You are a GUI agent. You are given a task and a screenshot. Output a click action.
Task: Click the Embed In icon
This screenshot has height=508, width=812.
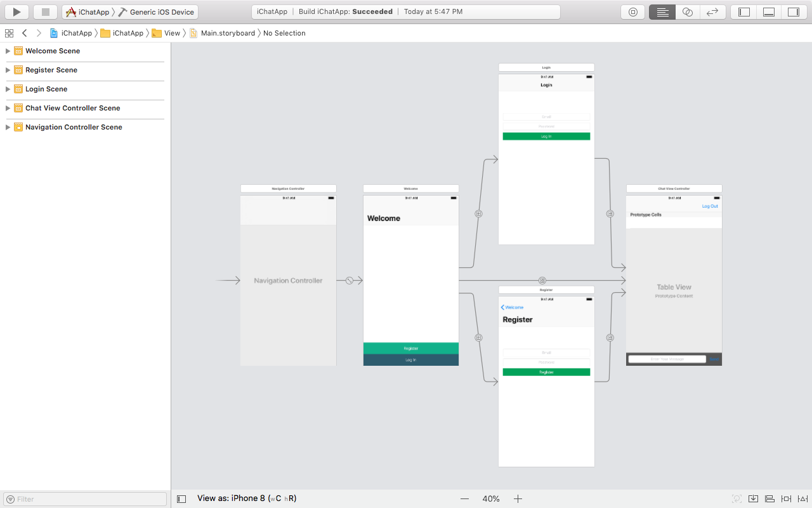coord(753,499)
